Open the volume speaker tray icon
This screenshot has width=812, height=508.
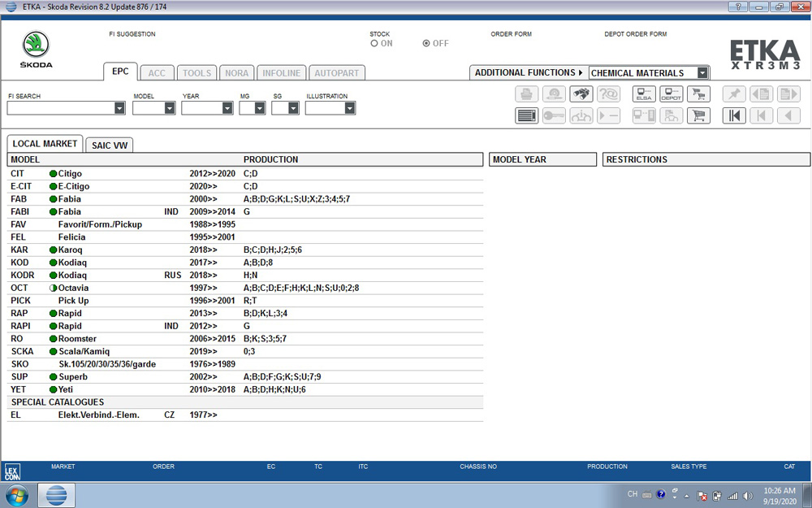coord(747,496)
